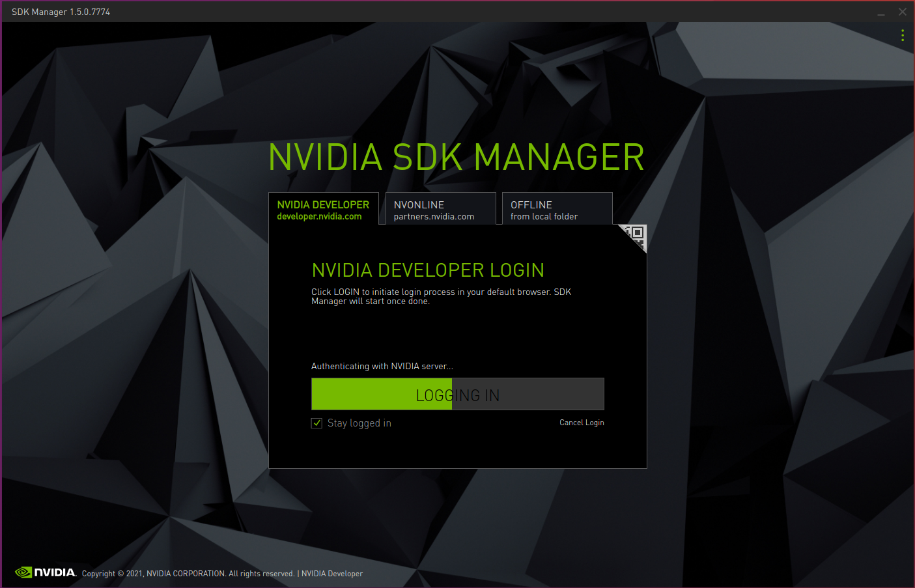Click the "LOGGING IN" button
The image size is (915, 588).
458,394
